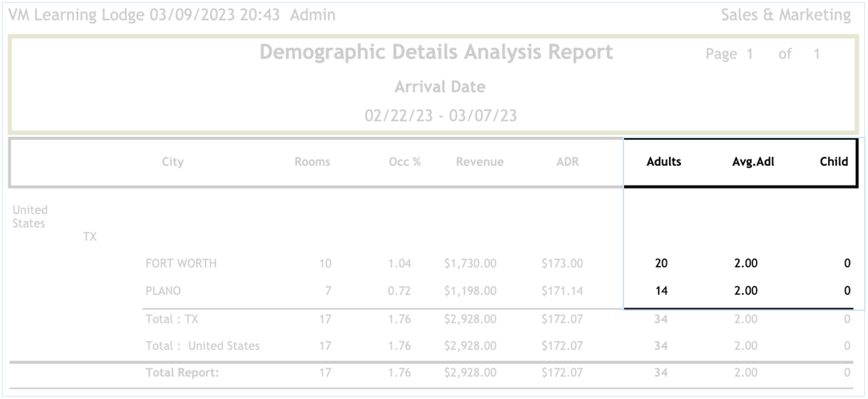868x399 pixels.
Task: Click Plano's ADR value $171.14
Action: pyautogui.click(x=562, y=291)
